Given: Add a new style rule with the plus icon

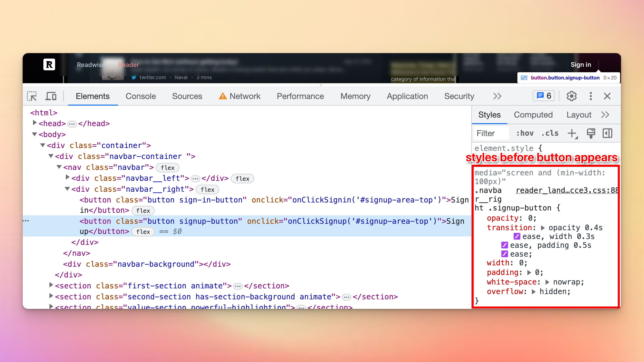Looking at the screenshot, I should pos(572,133).
